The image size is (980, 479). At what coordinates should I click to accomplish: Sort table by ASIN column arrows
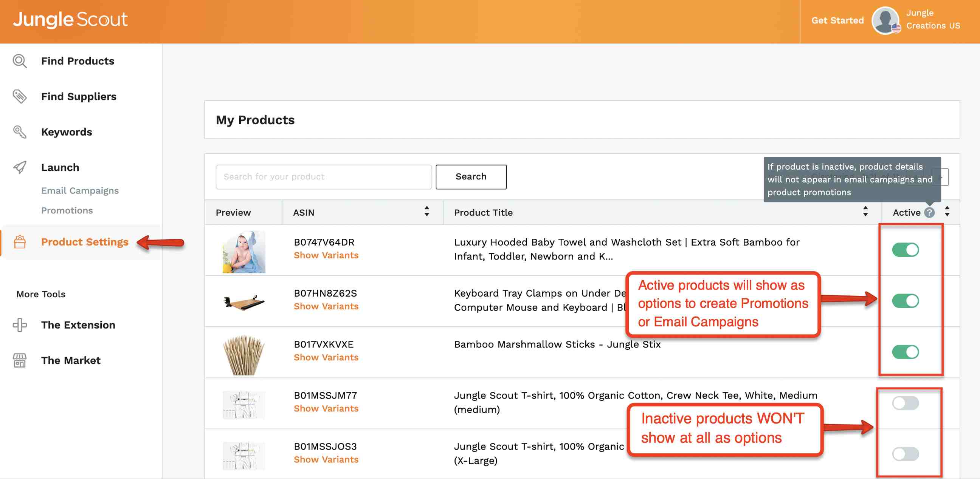point(427,212)
